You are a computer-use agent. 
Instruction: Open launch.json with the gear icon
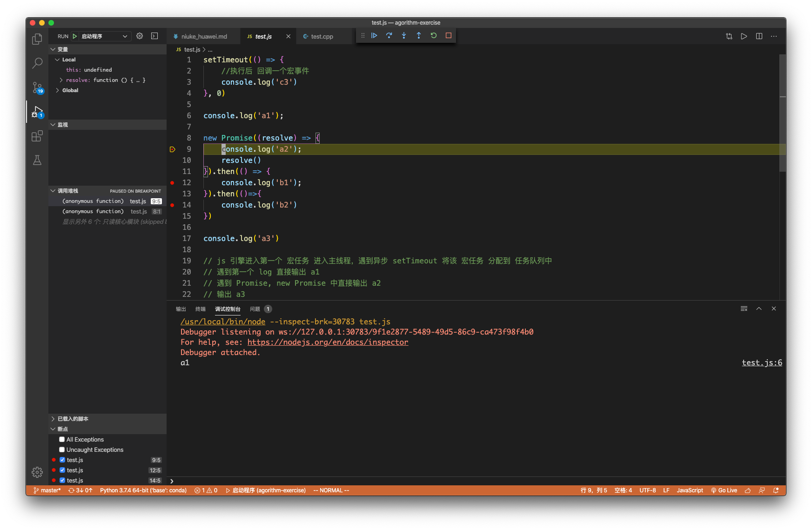click(x=140, y=36)
